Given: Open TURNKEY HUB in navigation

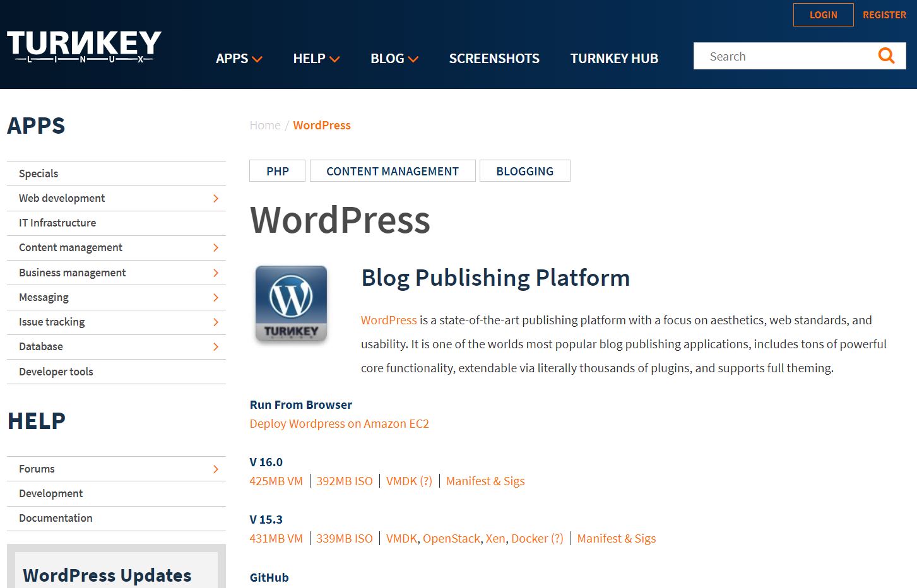Looking at the screenshot, I should pos(614,59).
